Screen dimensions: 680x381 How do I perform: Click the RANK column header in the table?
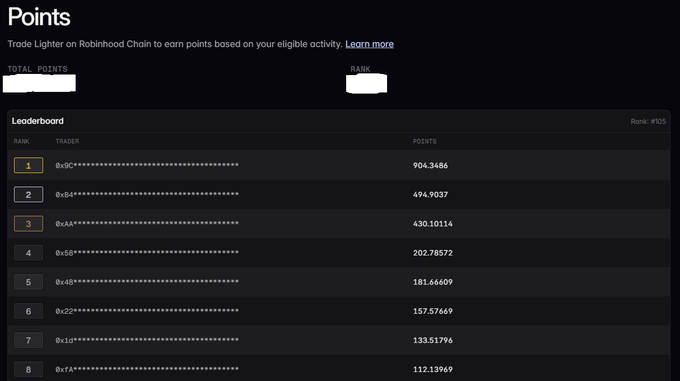click(21, 141)
